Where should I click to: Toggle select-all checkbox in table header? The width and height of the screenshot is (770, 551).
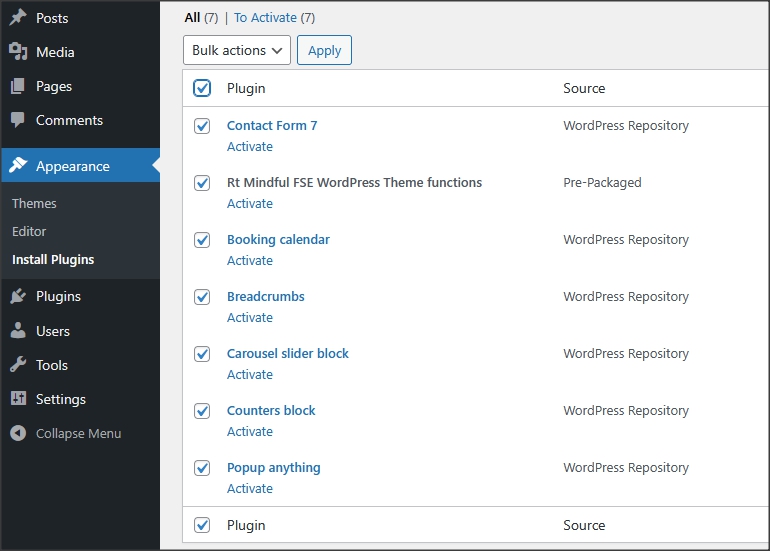202,88
